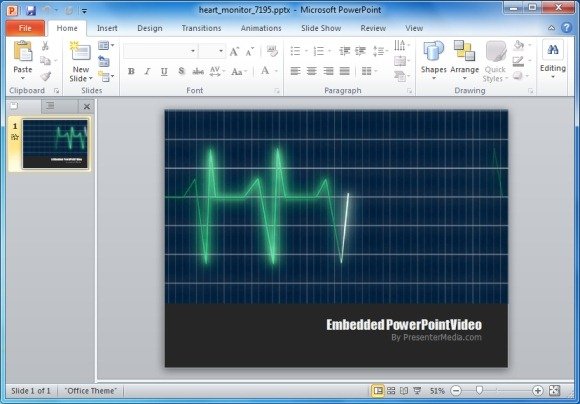The width and height of the screenshot is (580, 404).
Task: Center align text
Action: (x=311, y=71)
